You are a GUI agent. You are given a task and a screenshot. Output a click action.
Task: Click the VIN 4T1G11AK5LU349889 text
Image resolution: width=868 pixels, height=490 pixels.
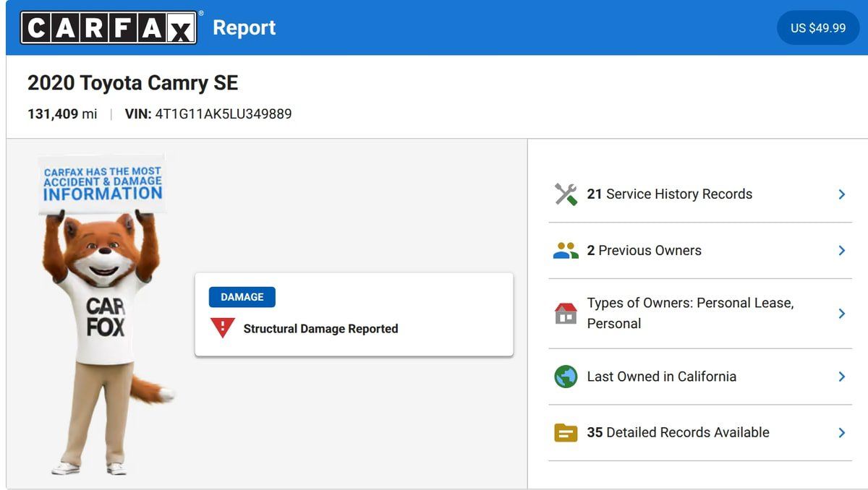coord(208,114)
